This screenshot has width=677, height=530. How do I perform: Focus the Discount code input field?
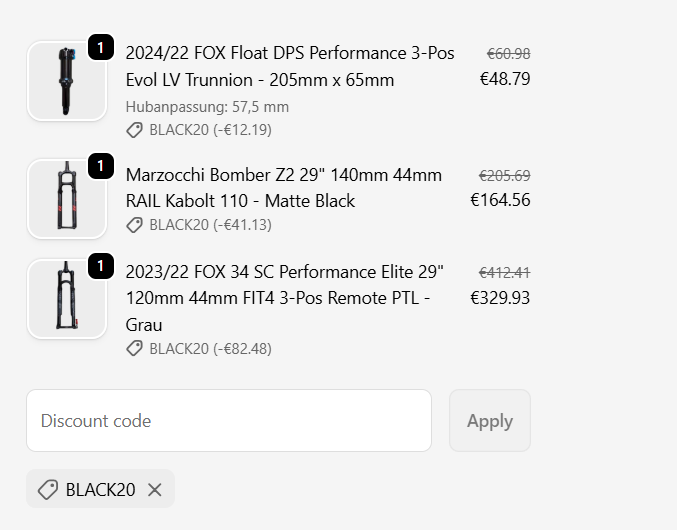tap(229, 421)
